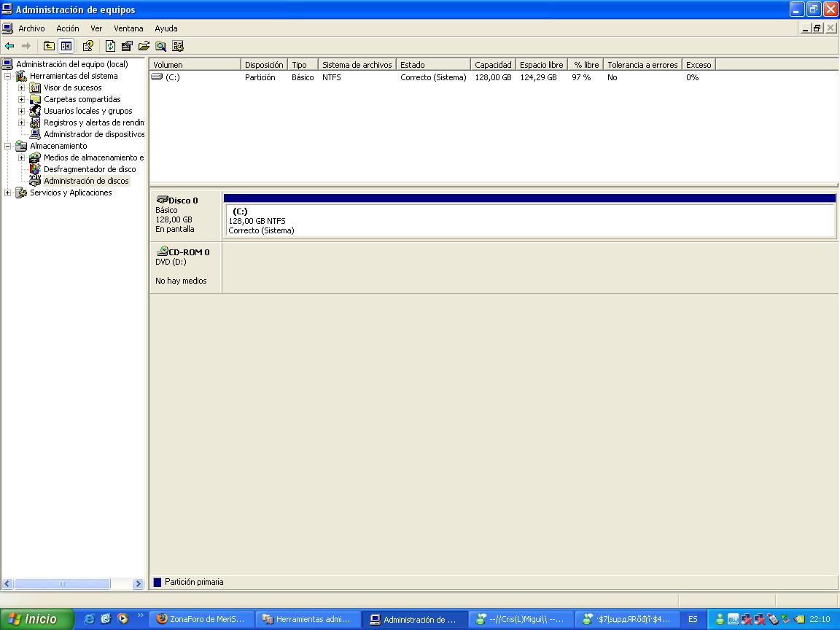The image size is (840, 630).
Task: Expand Usuarios locales y grupos node
Action: point(22,111)
